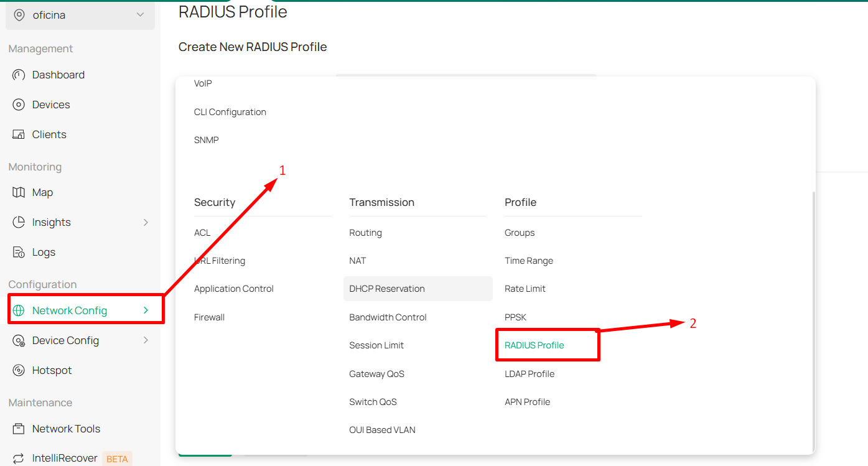Open Gateway QoS
The image size is (868, 466).
[376, 374]
